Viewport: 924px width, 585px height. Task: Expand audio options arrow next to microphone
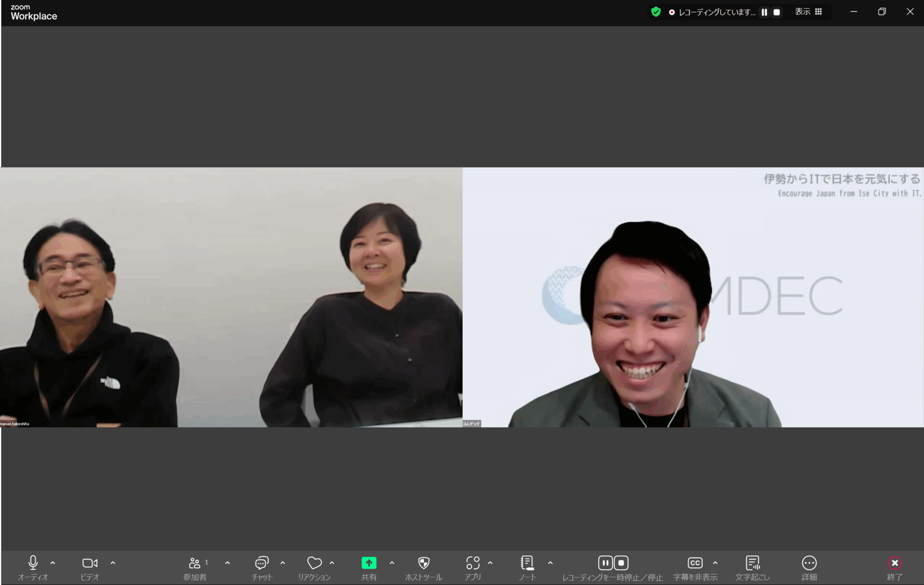pyautogui.click(x=53, y=563)
